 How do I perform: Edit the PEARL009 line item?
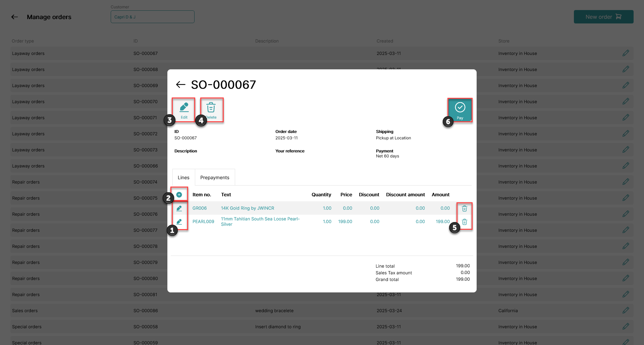(x=179, y=222)
